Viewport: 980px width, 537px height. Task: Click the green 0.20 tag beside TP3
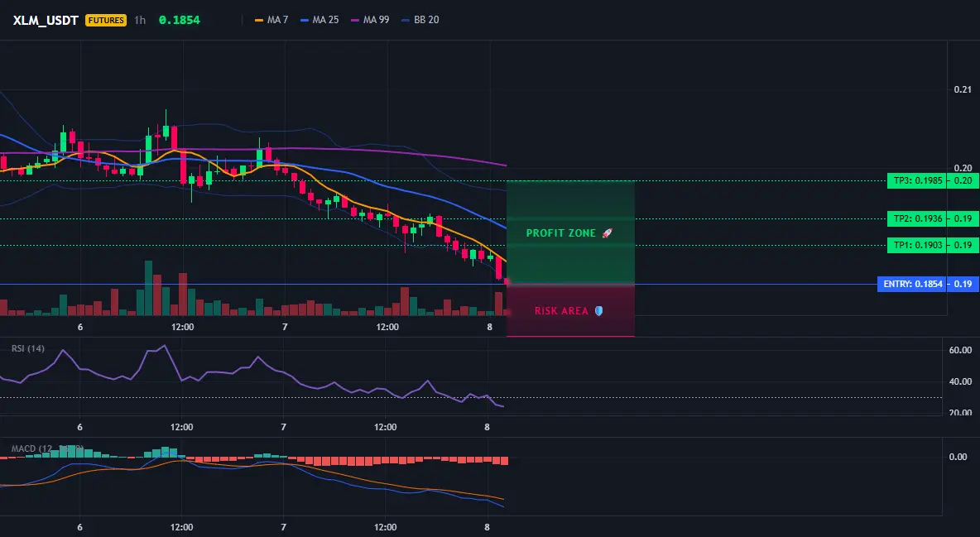(x=963, y=181)
